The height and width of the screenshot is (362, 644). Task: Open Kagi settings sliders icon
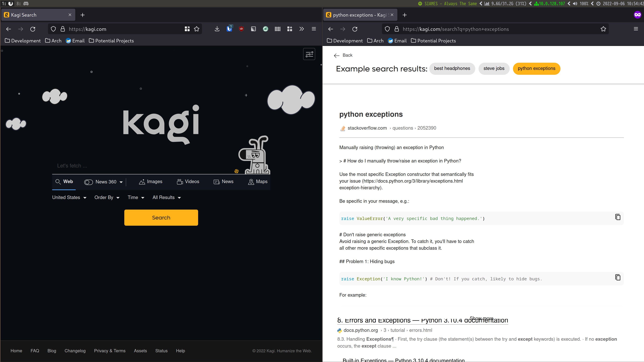(x=309, y=54)
